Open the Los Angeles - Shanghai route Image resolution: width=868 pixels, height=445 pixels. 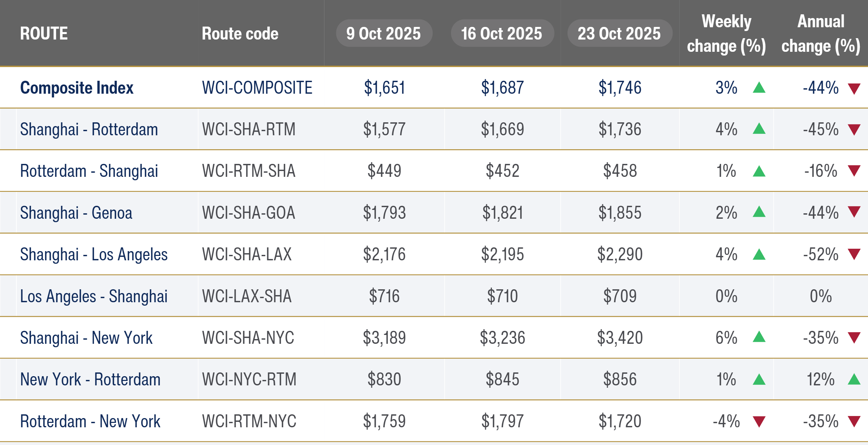tap(94, 296)
